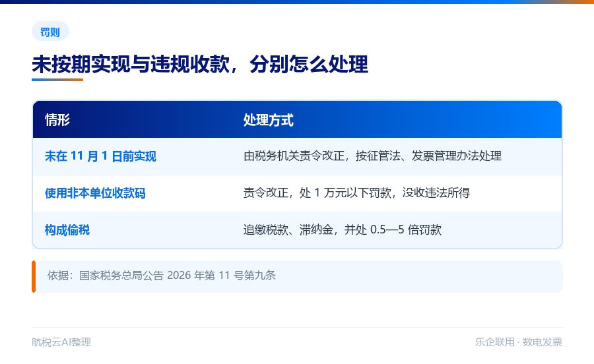
Task: Click the footer text 乐企联用 · 数电发票
Action: (x=519, y=342)
